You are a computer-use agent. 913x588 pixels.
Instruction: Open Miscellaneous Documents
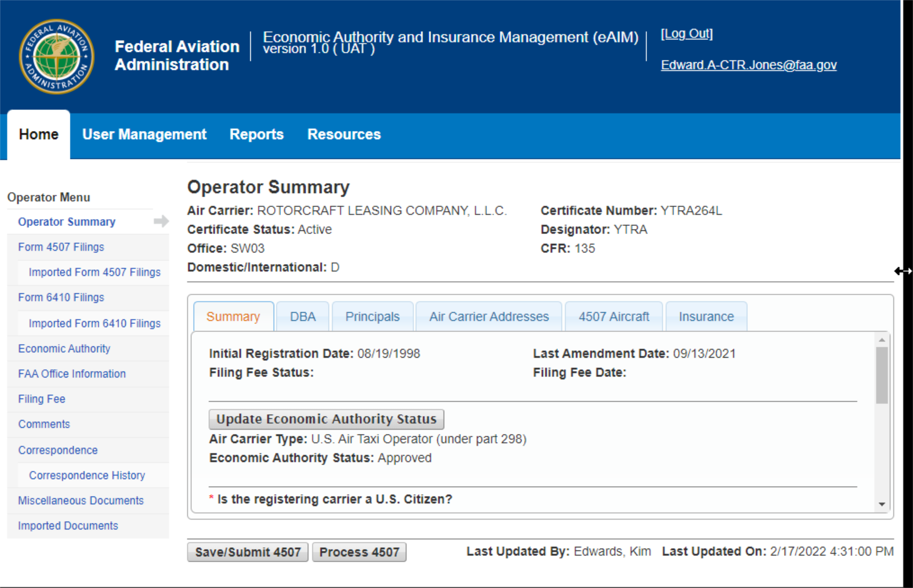(x=81, y=501)
